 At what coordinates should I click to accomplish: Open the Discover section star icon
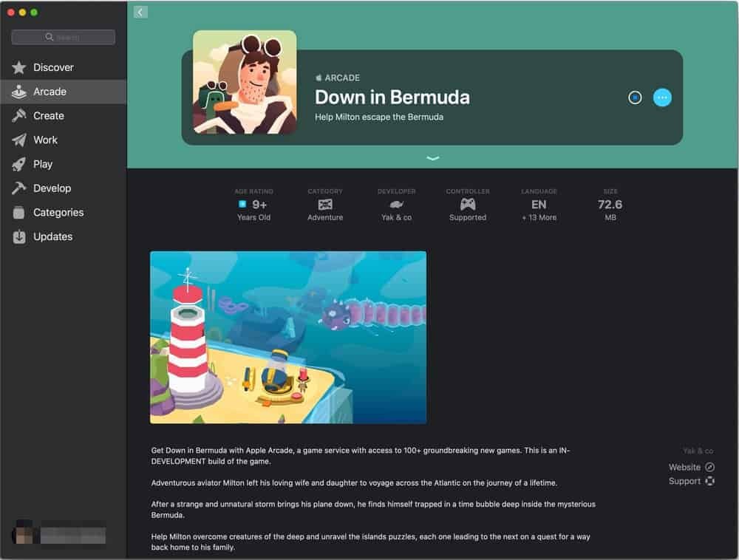tap(19, 68)
